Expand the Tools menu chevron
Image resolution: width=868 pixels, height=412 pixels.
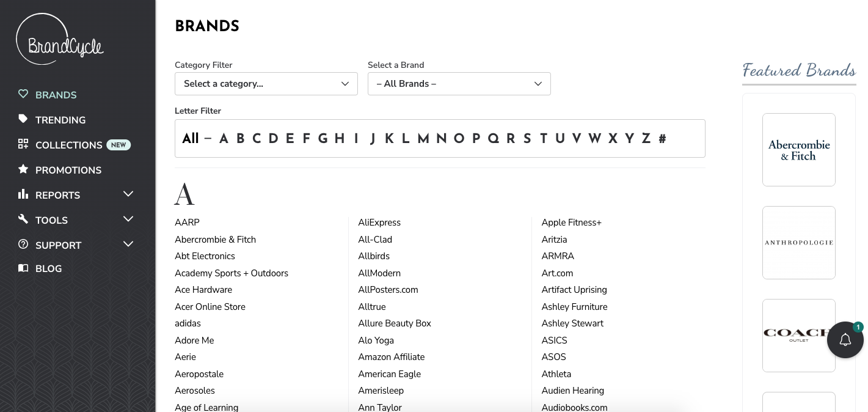pos(128,219)
